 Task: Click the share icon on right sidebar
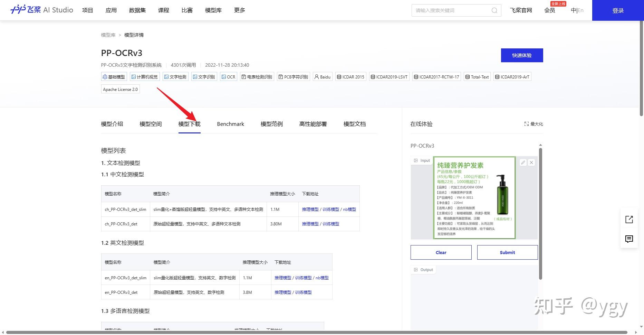629,220
